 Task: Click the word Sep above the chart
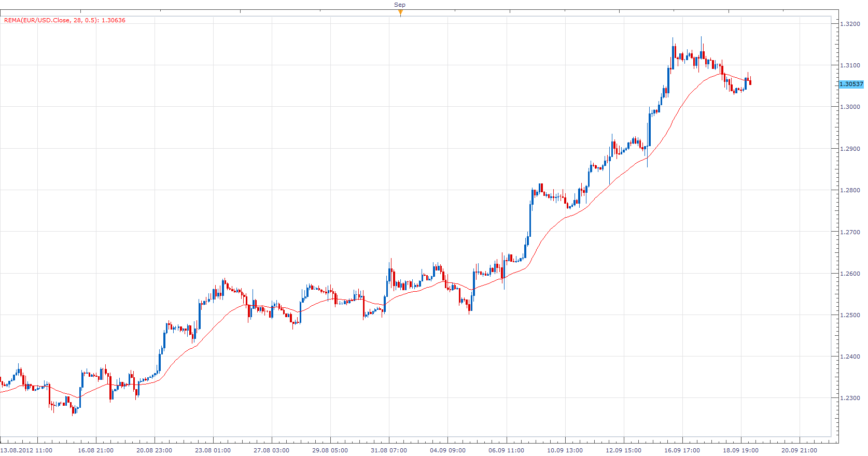click(x=400, y=5)
